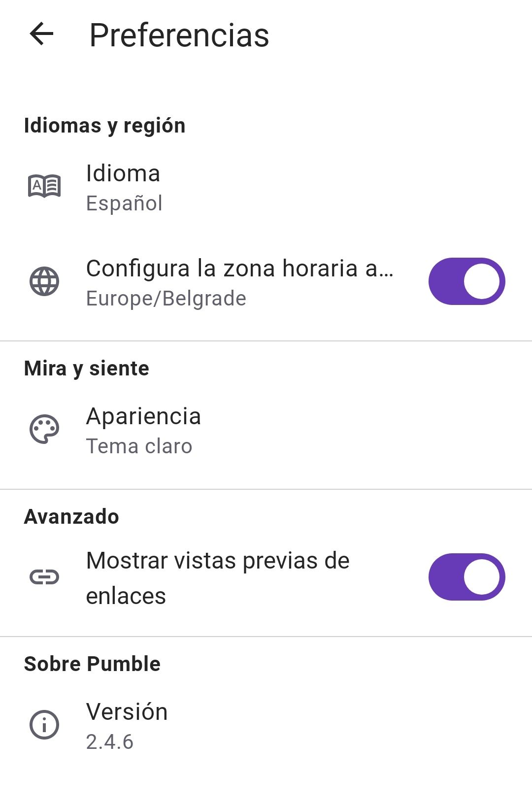The width and height of the screenshot is (532, 808).
Task: Open the Idioma language setting
Action: click(x=123, y=173)
